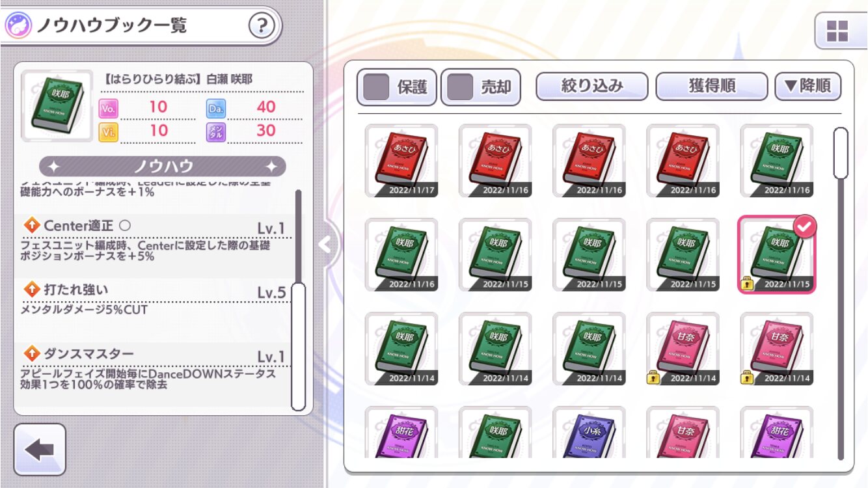Select the red あさひ book dated 2022/11/17
This screenshot has height=488, width=868.
[x=401, y=161]
